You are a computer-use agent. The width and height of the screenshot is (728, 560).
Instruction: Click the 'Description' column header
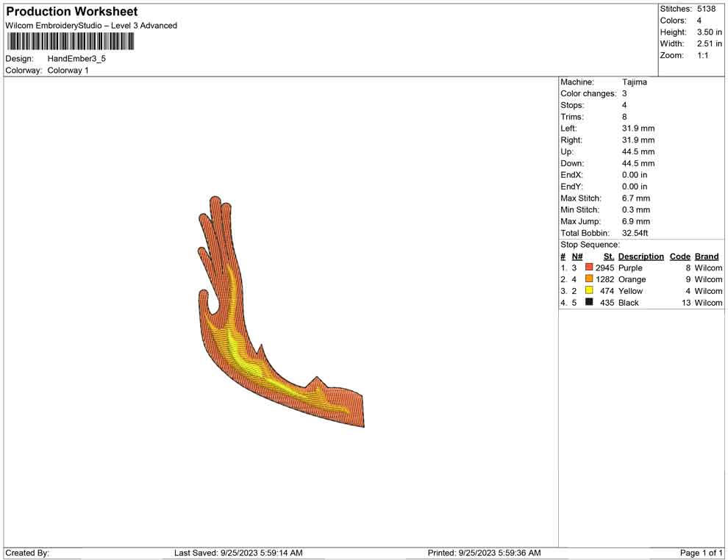(640, 256)
